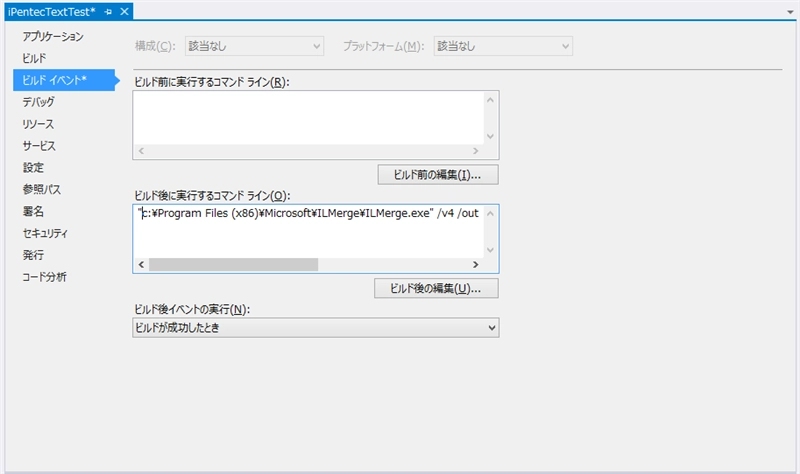Image resolution: width=800 pixels, height=474 pixels.
Task: Open the 署名 settings page
Action: tap(33, 211)
